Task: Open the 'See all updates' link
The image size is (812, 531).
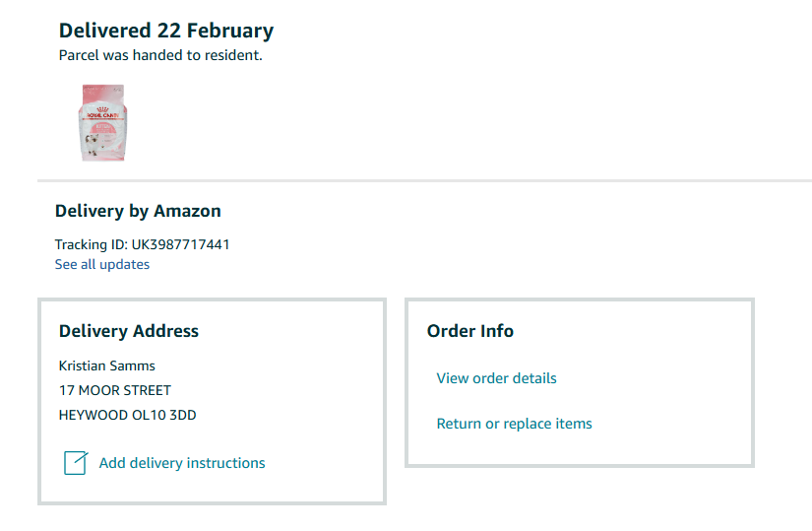Action: 102,264
